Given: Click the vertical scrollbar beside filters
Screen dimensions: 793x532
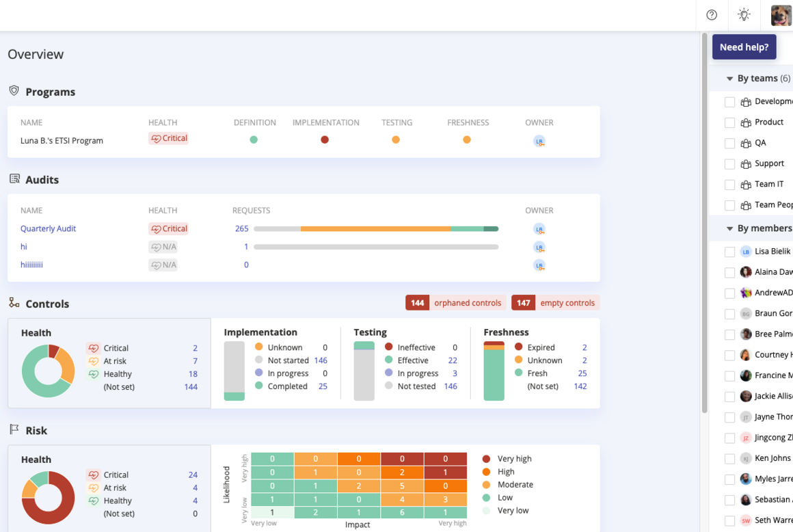Looking at the screenshot, I should coord(704,222).
